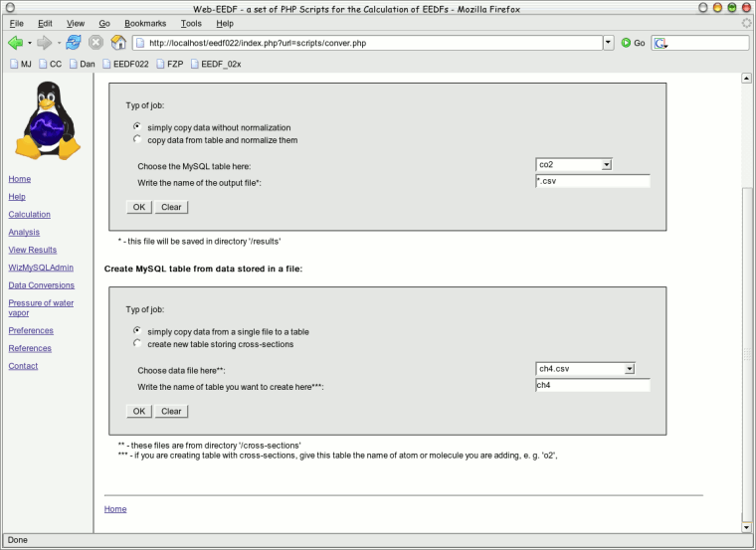Click the Go button beside the URL bar
This screenshot has height=550, width=756.
click(x=633, y=43)
